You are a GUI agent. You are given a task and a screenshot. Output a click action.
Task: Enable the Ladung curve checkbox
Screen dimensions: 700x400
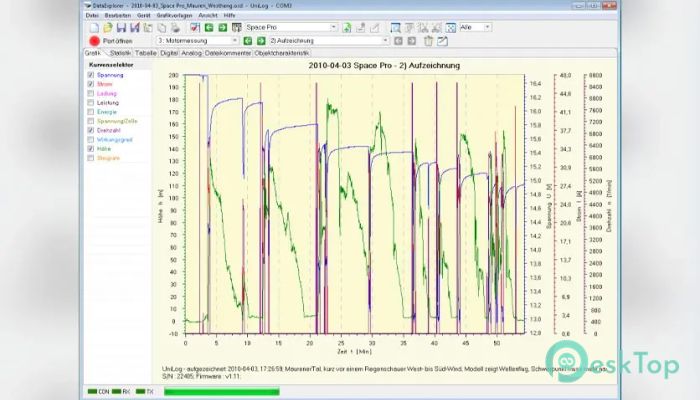[91, 93]
